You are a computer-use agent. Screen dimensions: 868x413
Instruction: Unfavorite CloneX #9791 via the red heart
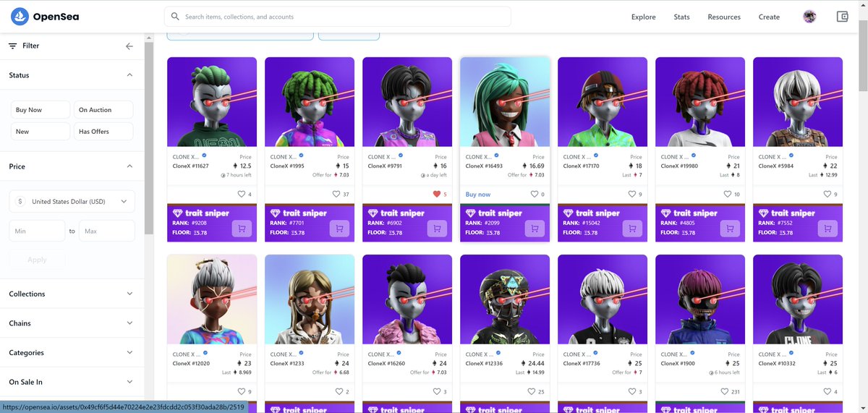tap(436, 194)
